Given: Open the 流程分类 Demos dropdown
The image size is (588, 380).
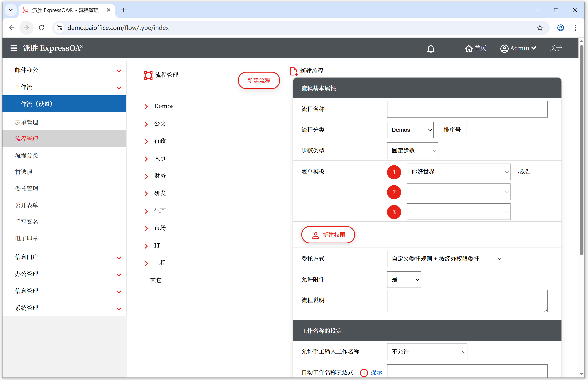Looking at the screenshot, I should pyautogui.click(x=410, y=130).
